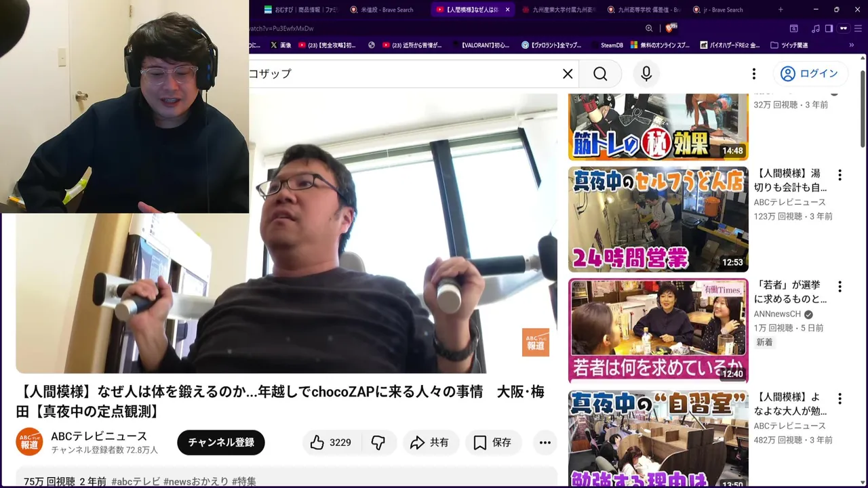Switch to the 九州産業大学付属 tab
The image size is (868, 488).
(x=558, y=9)
